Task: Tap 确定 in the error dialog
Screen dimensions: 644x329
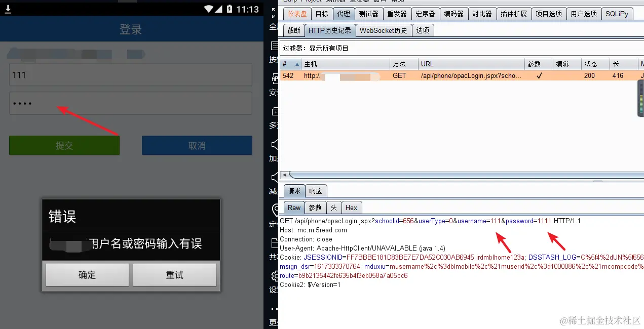Action: [x=87, y=275]
